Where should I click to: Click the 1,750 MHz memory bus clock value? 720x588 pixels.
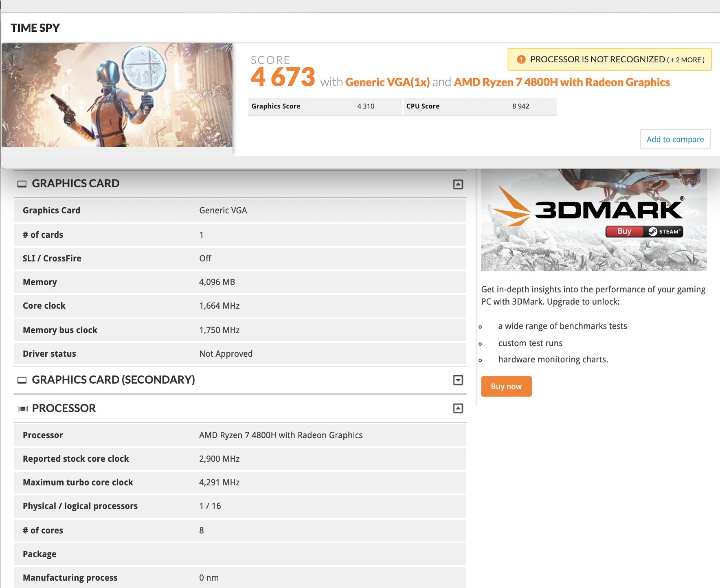click(219, 330)
